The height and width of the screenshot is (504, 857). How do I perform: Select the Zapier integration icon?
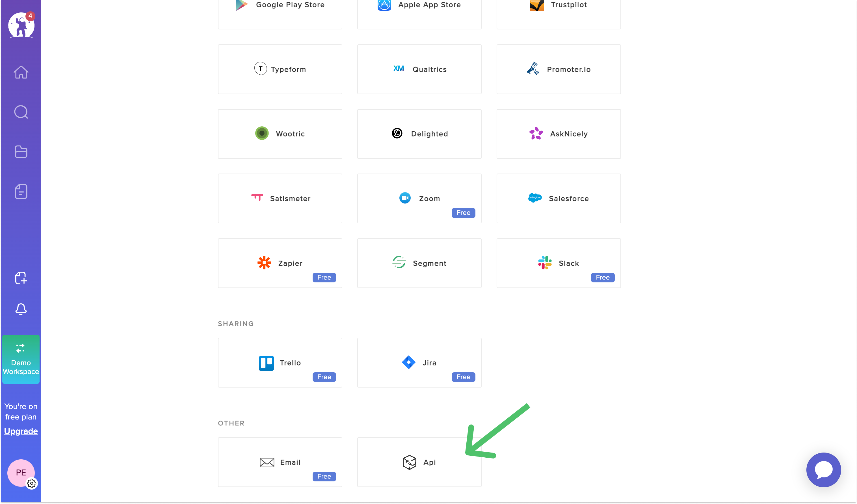click(265, 263)
